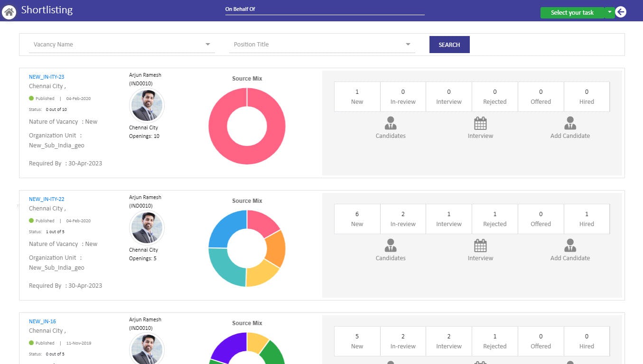Click the back arrow icon

point(621,12)
